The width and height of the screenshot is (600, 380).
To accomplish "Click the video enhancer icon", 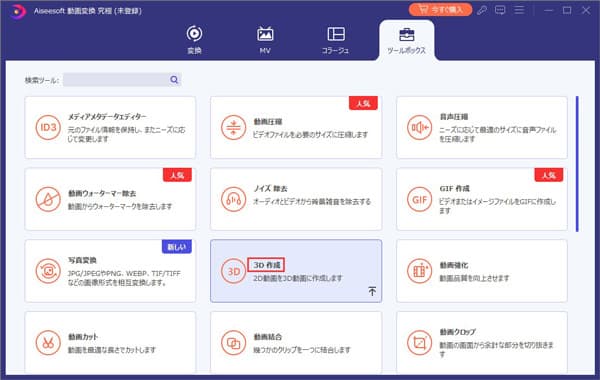I will [x=419, y=271].
